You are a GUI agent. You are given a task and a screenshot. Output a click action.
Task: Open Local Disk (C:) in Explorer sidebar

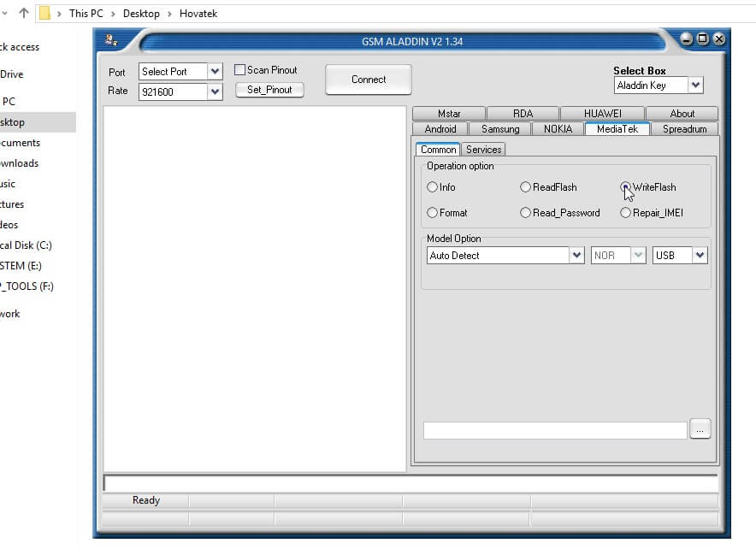[x=26, y=245]
